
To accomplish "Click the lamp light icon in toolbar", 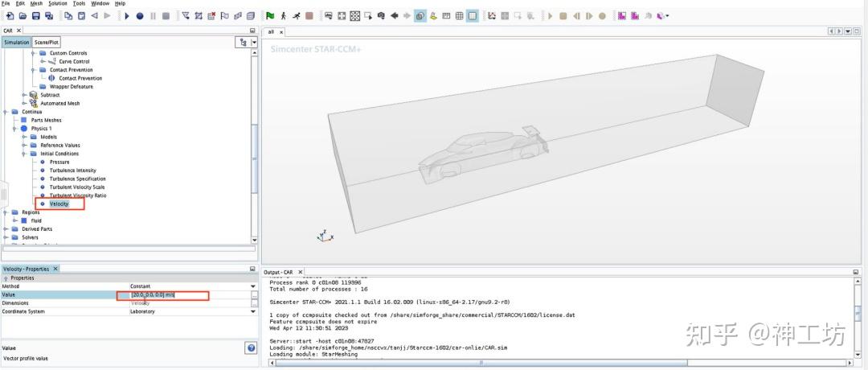I will pyautogui.click(x=433, y=16).
